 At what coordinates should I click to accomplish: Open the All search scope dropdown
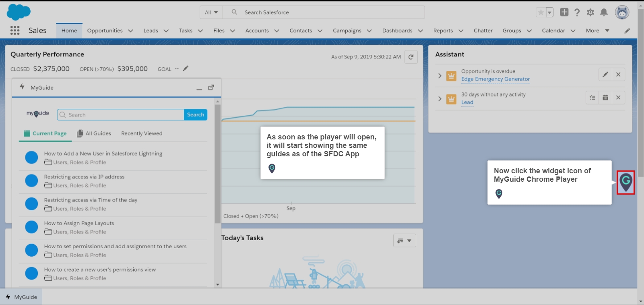tap(211, 12)
